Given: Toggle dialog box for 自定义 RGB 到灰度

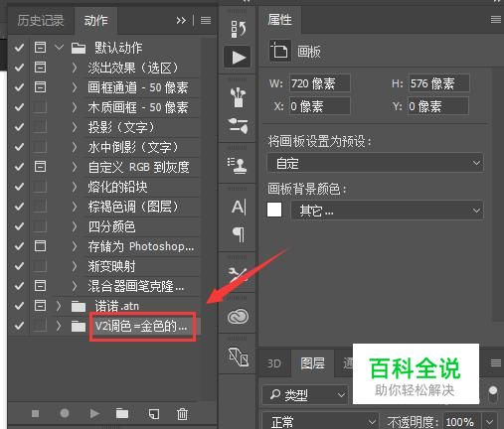Looking at the screenshot, I should click(x=40, y=167).
